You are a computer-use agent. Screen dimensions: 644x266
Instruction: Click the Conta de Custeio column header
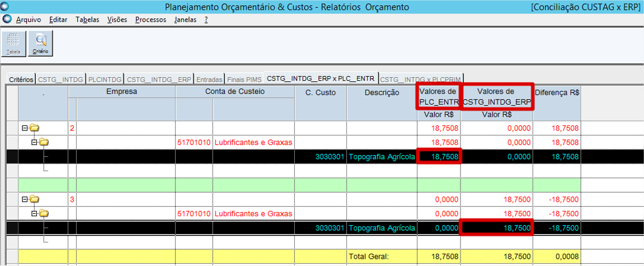click(x=235, y=92)
